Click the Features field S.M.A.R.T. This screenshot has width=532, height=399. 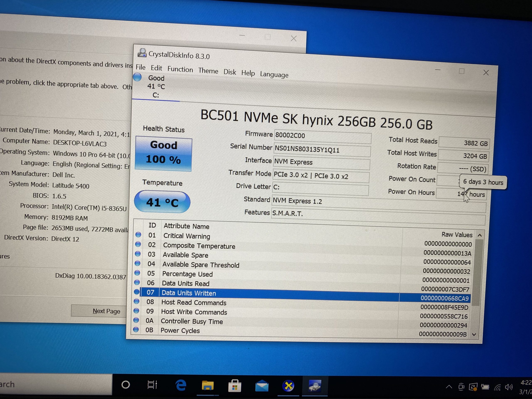378,217
